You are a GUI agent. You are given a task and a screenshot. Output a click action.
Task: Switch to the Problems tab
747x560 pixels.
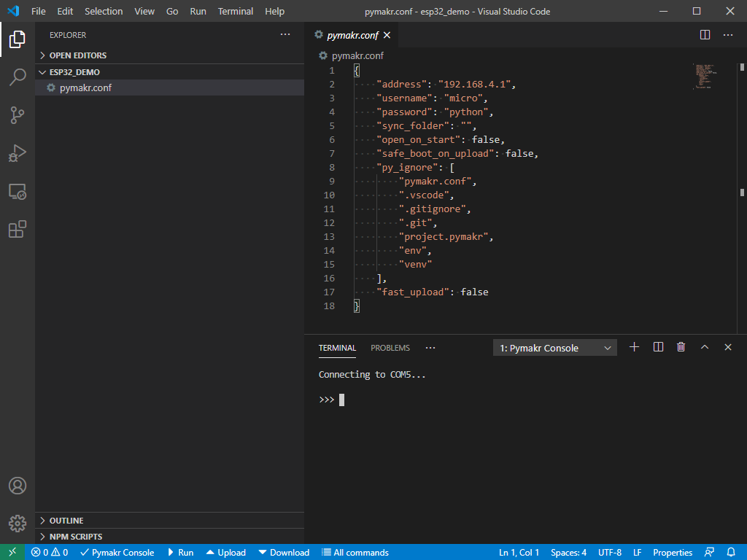pyautogui.click(x=390, y=348)
